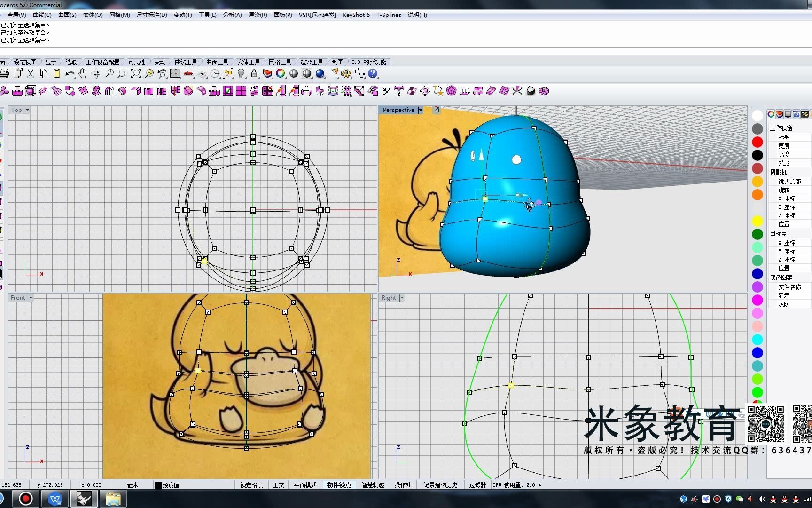Switch to the 曲面工具 tab
Image resolution: width=812 pixels, height=508 pixels.
217,61
